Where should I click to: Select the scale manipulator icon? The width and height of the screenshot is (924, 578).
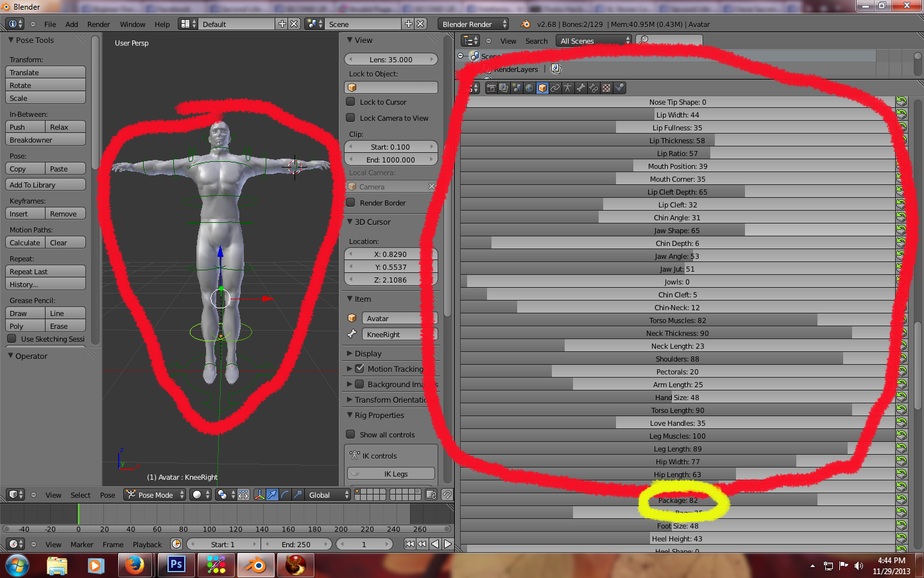(x=298, y=495)
